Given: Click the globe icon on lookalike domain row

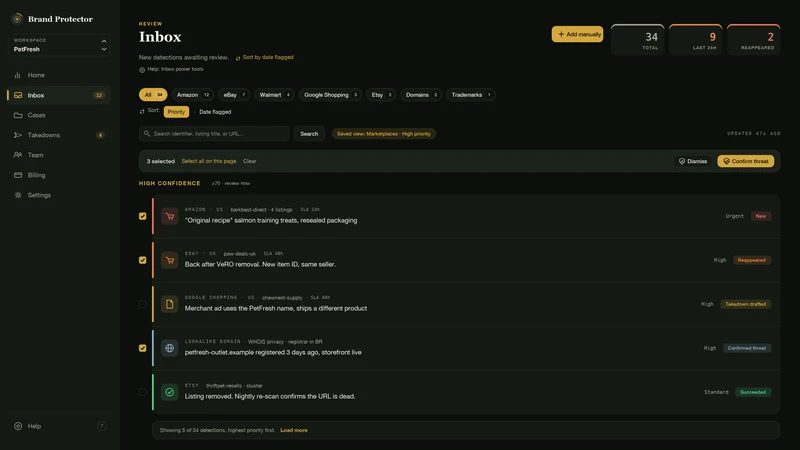Looking at the screenshot, I should [169, 348].
